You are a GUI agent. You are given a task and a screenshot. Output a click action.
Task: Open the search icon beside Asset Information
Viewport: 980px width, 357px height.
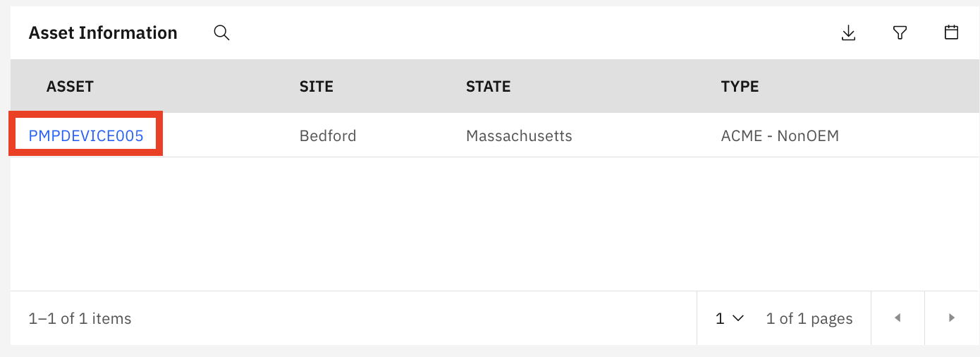tap(221, 33)
